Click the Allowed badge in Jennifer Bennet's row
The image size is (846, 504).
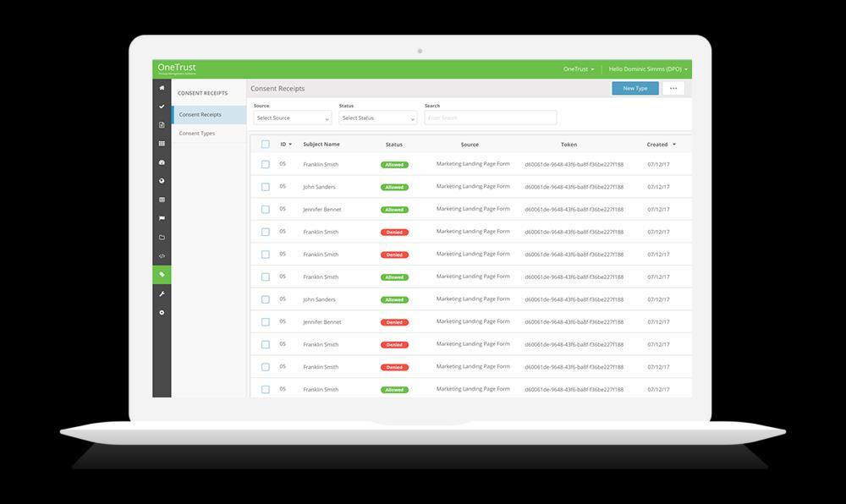[x=394, y=210]
